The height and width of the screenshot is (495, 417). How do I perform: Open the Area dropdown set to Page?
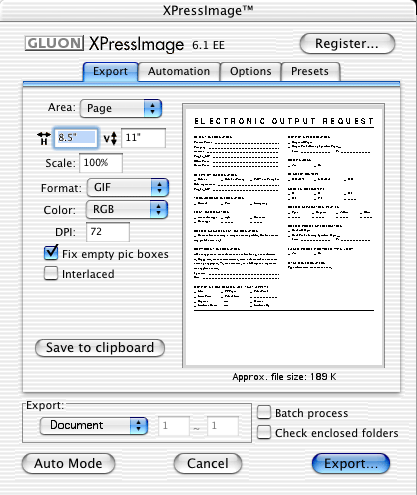click(121, 108)
